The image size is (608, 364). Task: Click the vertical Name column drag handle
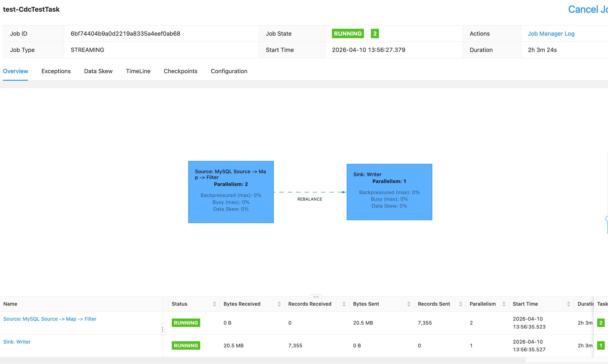[x=163, y=329]
